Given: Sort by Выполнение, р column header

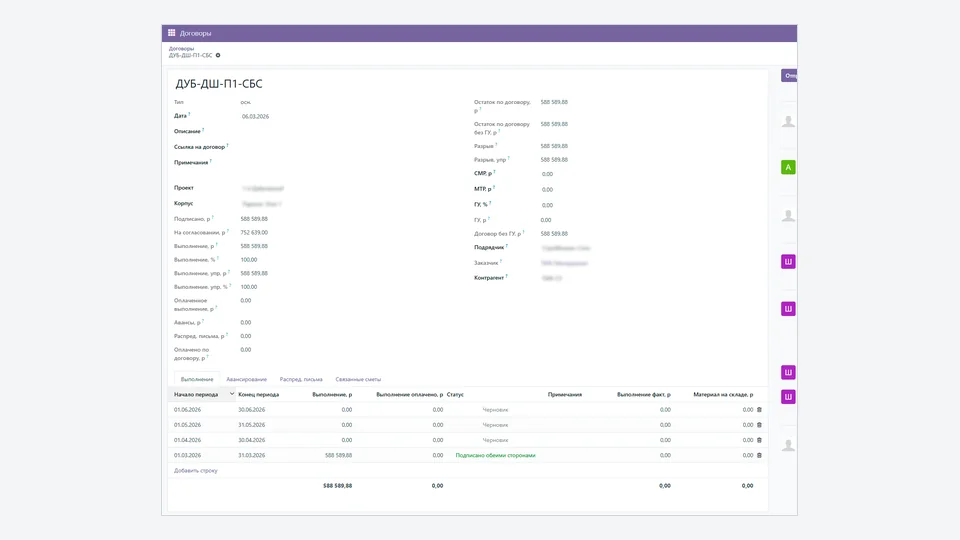Looking at the screenshot, I should pos(332,394).
